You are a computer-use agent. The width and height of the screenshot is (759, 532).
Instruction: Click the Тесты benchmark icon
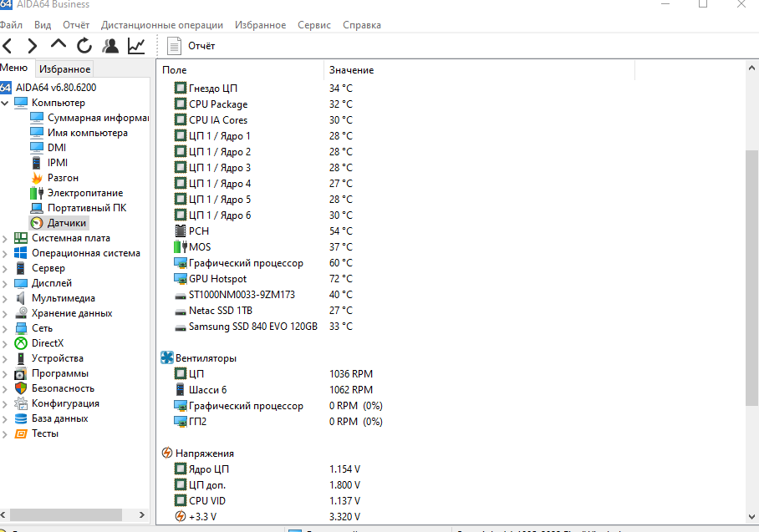pos(21,433)
